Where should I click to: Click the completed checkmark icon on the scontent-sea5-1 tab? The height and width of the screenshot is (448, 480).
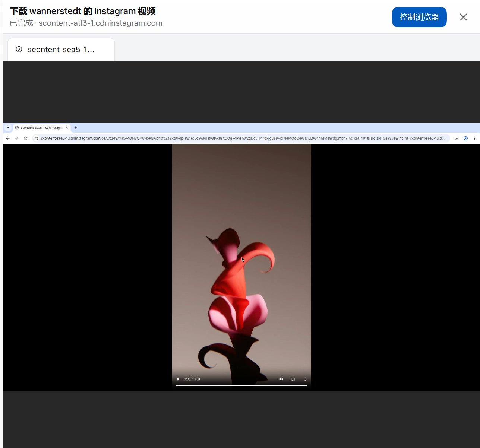click(19, 49)
